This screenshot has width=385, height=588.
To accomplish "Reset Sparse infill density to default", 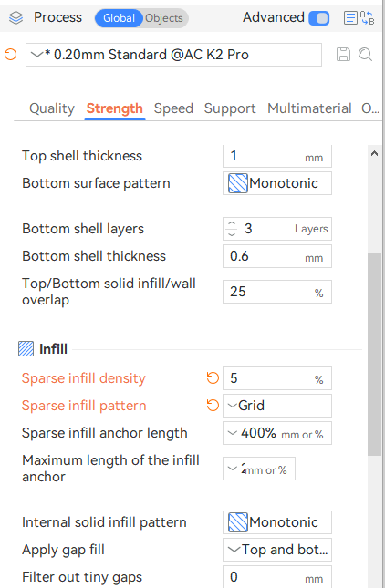I will tap(213, 378).
